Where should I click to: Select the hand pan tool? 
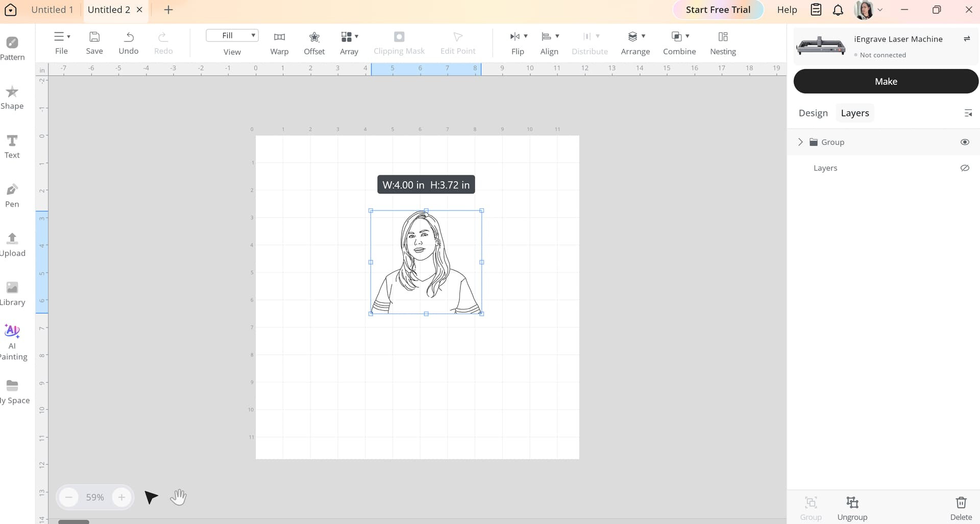178,497
